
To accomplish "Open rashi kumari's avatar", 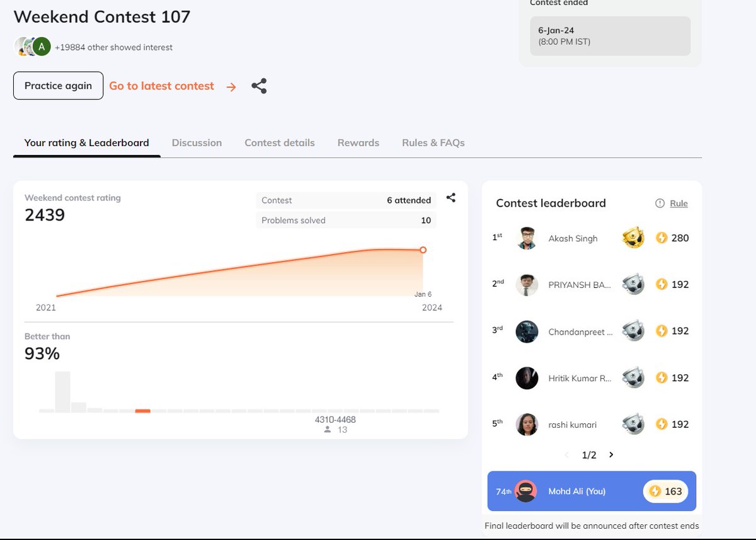I will point(527,425).
